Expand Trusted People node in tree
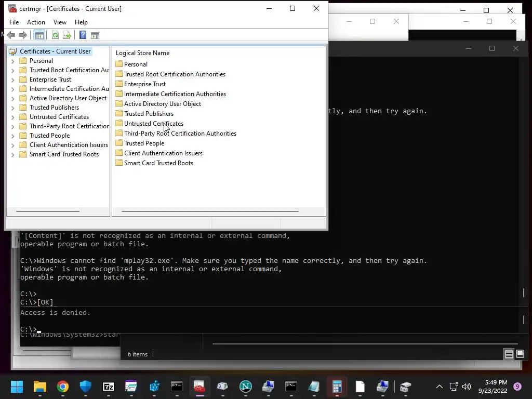532x399 pixels. (x=12, y=136)
